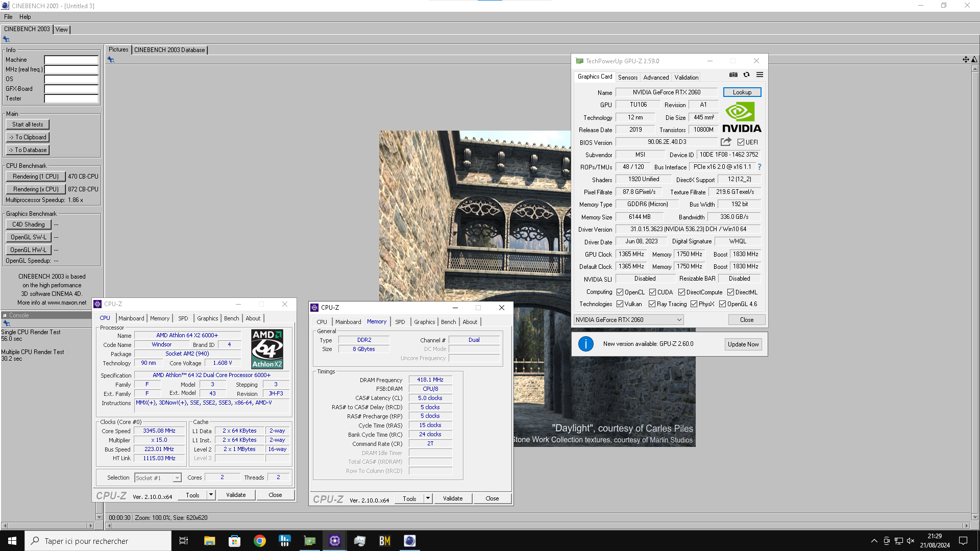
Task: Toggle the DirectML checkbox
Action: click(x=730, y=292)
